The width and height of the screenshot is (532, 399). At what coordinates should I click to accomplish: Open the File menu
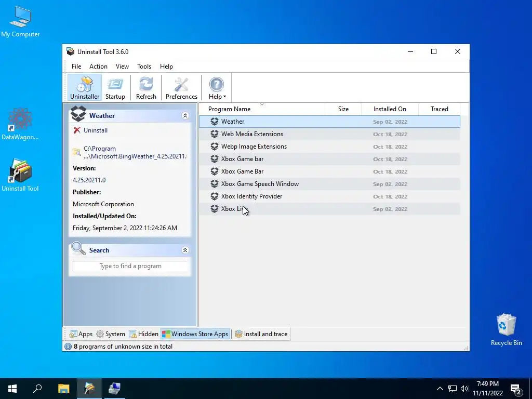coord(76,66)
